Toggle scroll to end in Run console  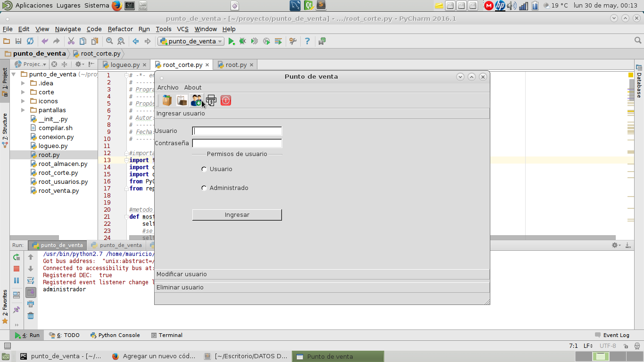[x=31, y=292]
